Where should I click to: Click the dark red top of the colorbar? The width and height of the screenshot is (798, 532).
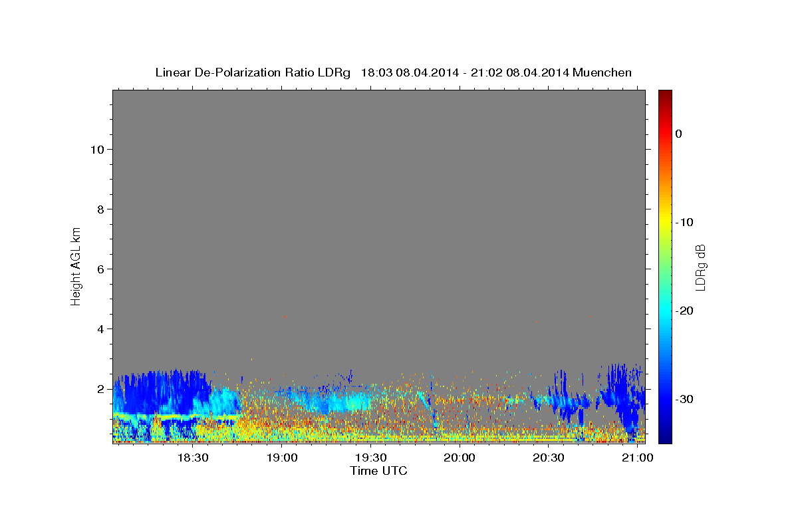(x=665, y=96)
